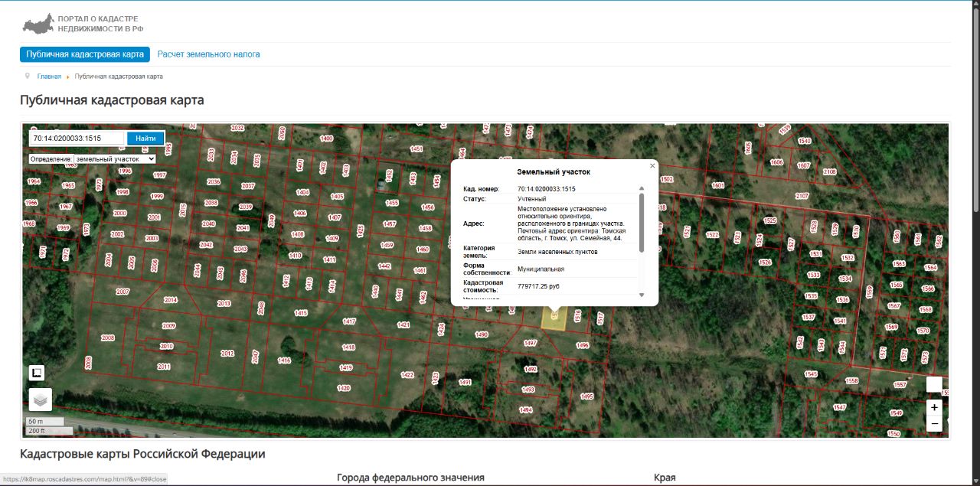The width and height of the screenshot is (980, 486).
Task: Click the status value Учтенный
Action: [x=532, y=199]
